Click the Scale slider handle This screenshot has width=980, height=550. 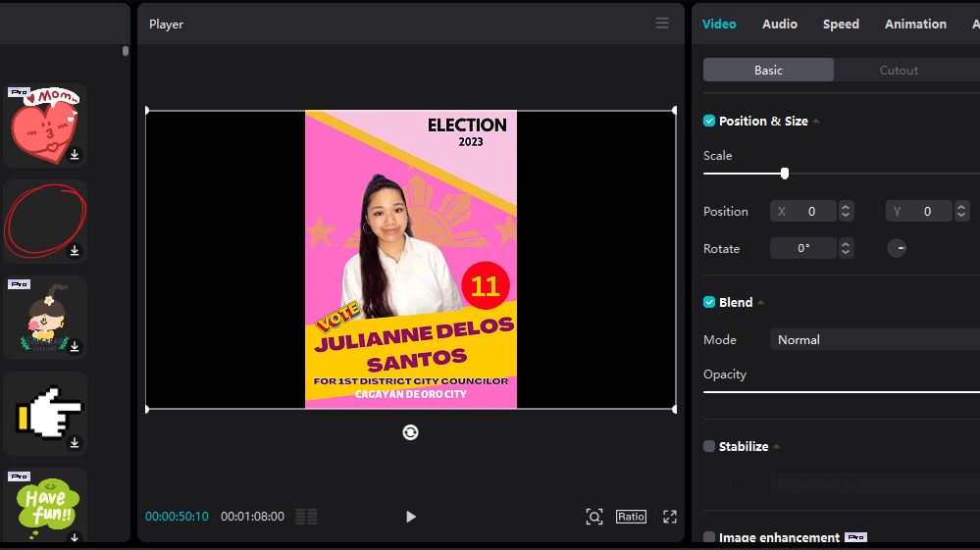pyautogui.click(x=785, y=174)
